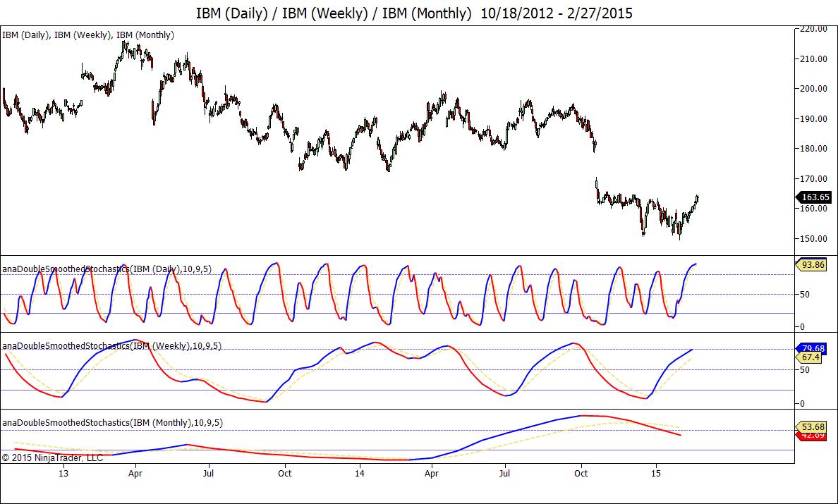This screenshot has width=838, height=504.
Task: Click the 14 year label on the time axis
Action: [x=360, y=474]
